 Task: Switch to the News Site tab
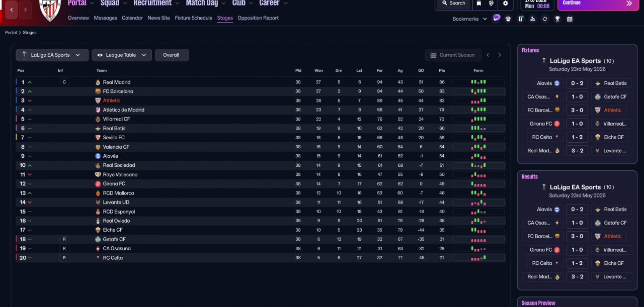click(x=158, y=18)
